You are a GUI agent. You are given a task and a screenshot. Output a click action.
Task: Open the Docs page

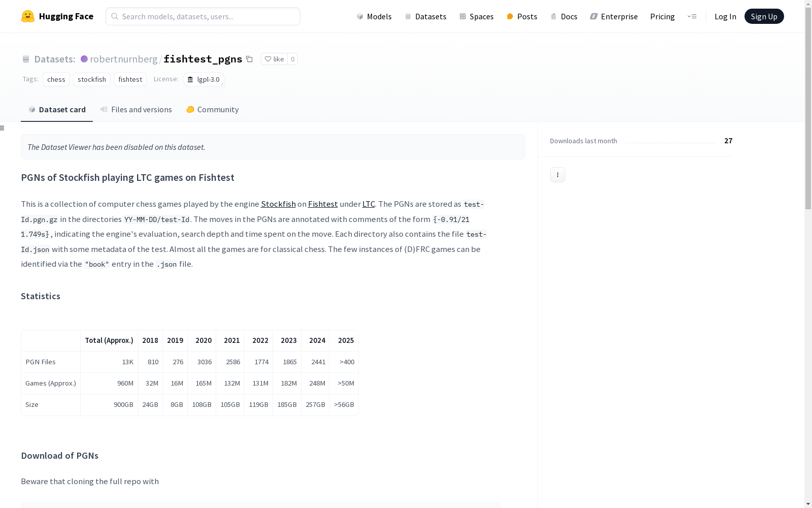pos(564,16)
